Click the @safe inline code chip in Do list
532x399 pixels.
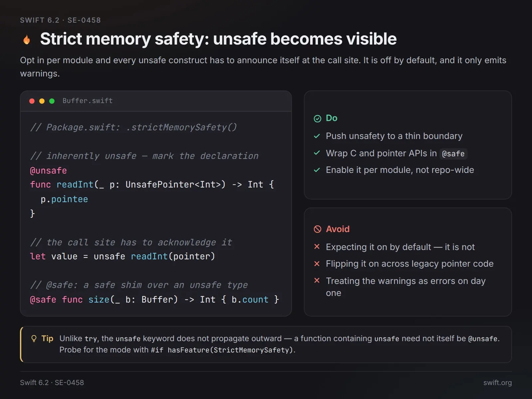453,154
